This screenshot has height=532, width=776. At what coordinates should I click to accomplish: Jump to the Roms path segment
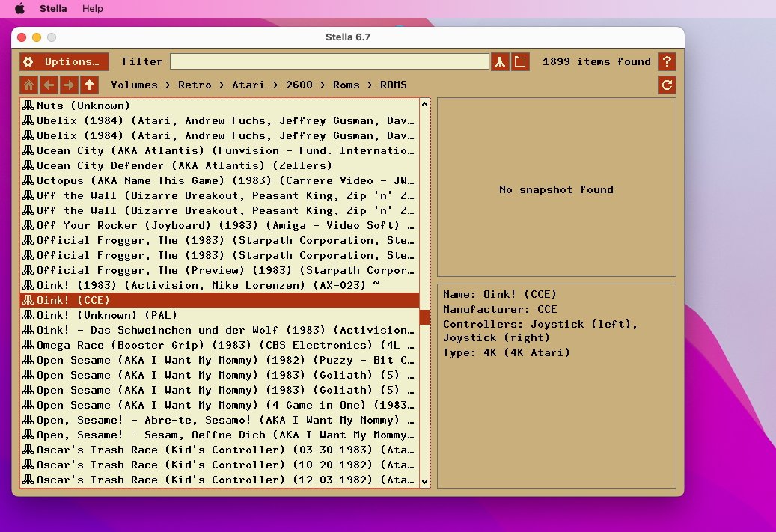click(x=346, y=85)
